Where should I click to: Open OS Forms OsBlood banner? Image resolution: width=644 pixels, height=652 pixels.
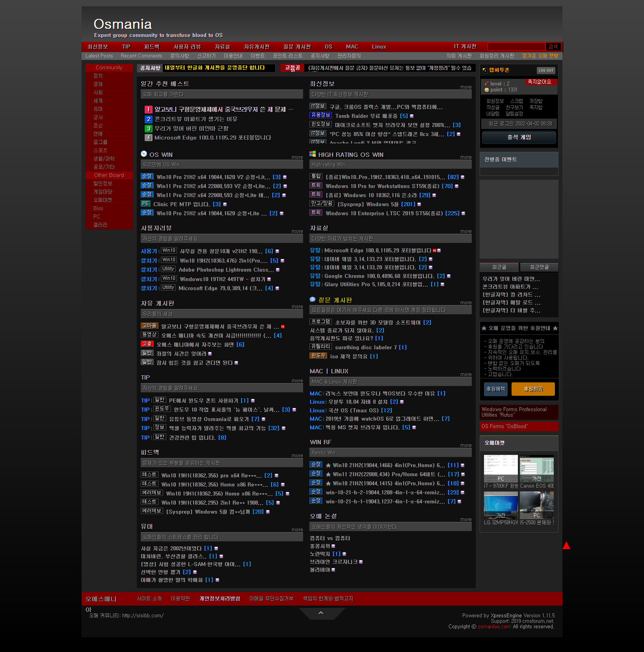click(x=519, y=426)
